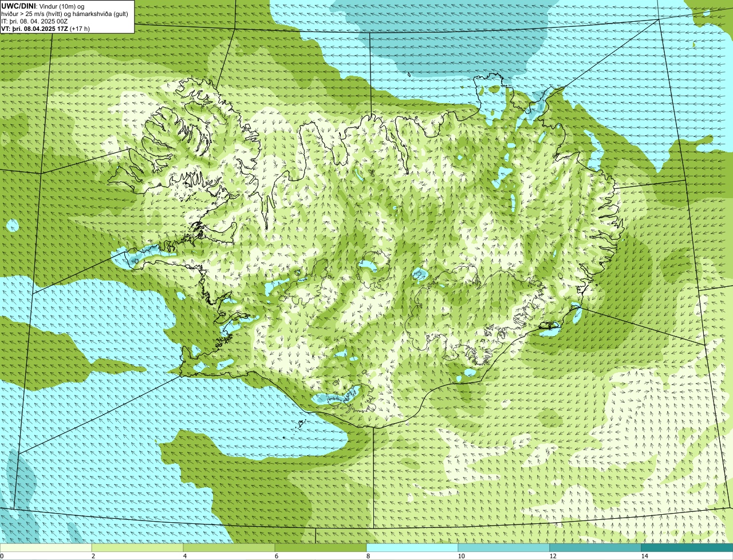Click the "6" scale label under the color bar
The image size is (733, 560).
(276, 556)
